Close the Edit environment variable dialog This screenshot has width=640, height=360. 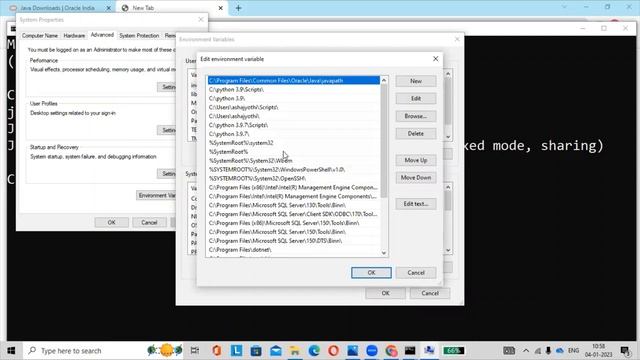click(x=436, y=59)
